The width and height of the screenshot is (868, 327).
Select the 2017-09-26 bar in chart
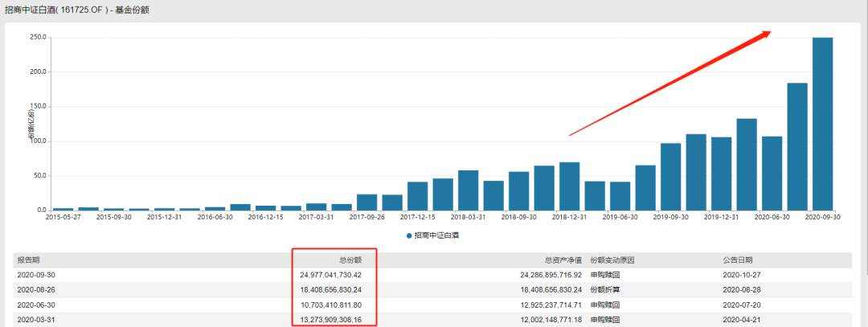366,202
